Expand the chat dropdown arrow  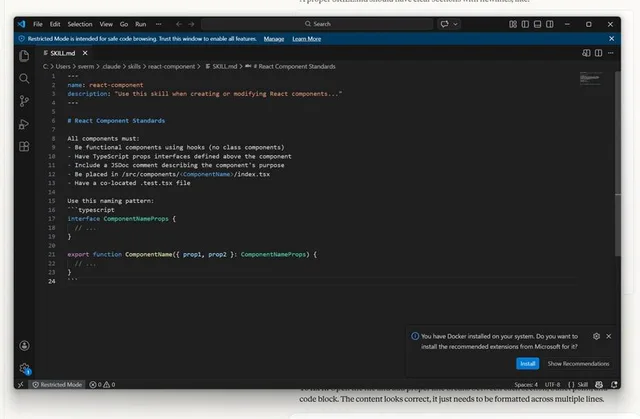[x=455, y=24]
